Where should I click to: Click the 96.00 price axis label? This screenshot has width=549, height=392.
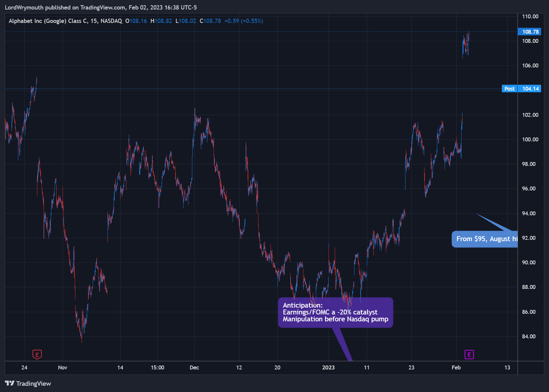click(x=529, y=188)
